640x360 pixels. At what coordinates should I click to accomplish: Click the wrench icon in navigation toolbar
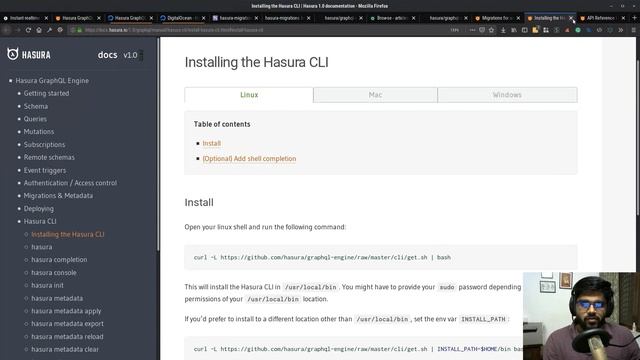(x=49, y=30)
